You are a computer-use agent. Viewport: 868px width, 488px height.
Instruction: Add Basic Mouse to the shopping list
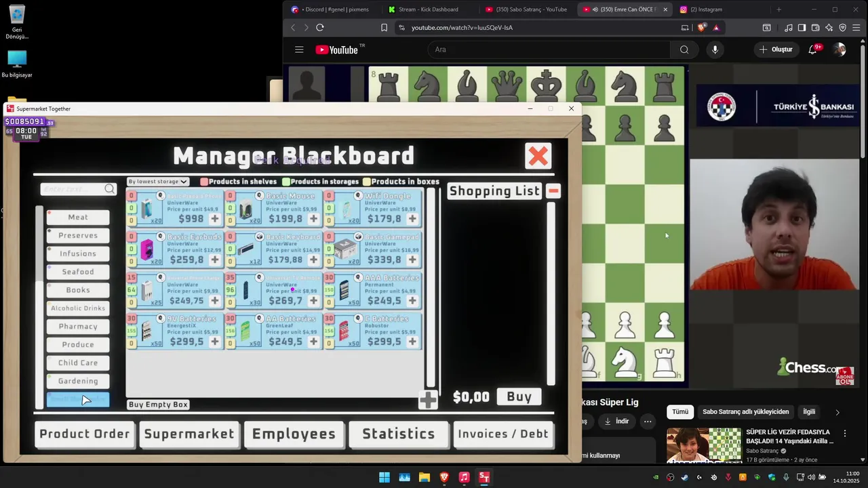[313, 219]
